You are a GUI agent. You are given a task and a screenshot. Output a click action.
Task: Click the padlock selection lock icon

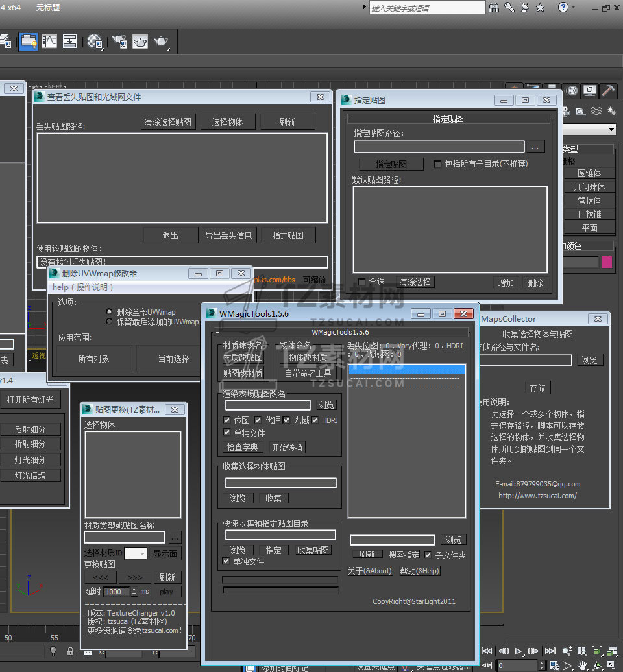click(70, 651)
